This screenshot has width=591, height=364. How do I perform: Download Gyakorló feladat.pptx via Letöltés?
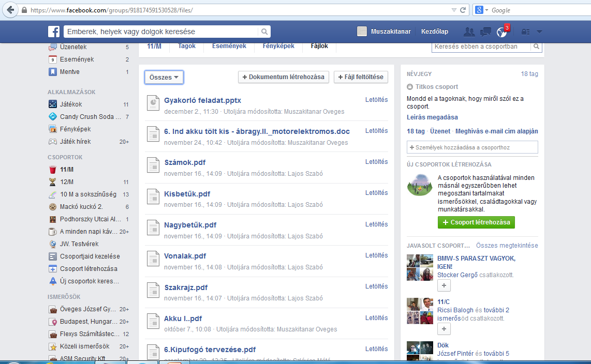377,100
